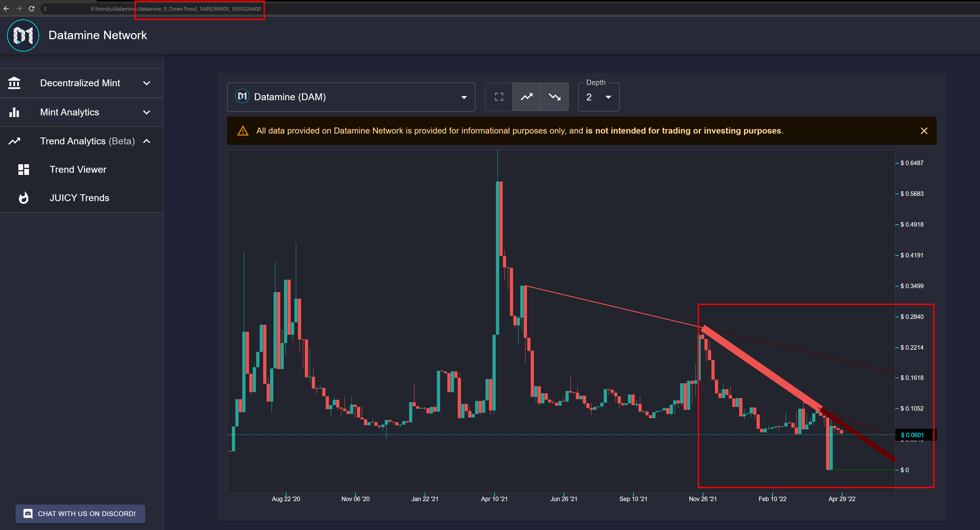Viewport: 980px width, 530px height.
Task: Reload the page with refresh icon
Action: [x=32, y=8]
